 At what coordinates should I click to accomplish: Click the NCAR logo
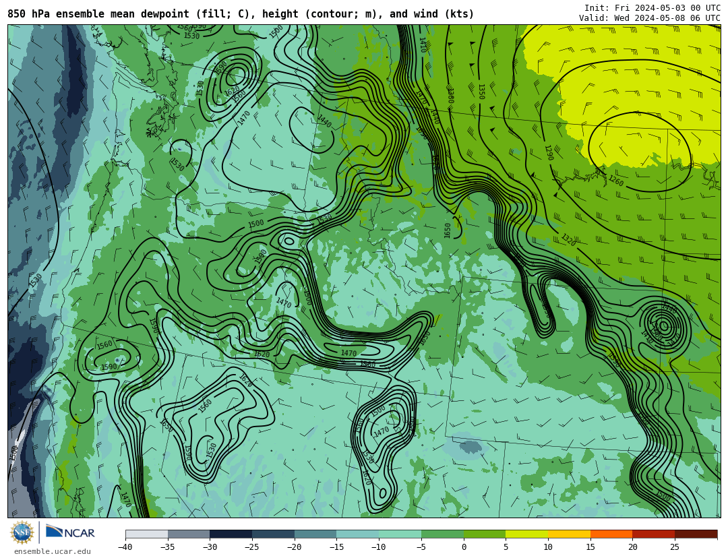click(x=70, y=532)
